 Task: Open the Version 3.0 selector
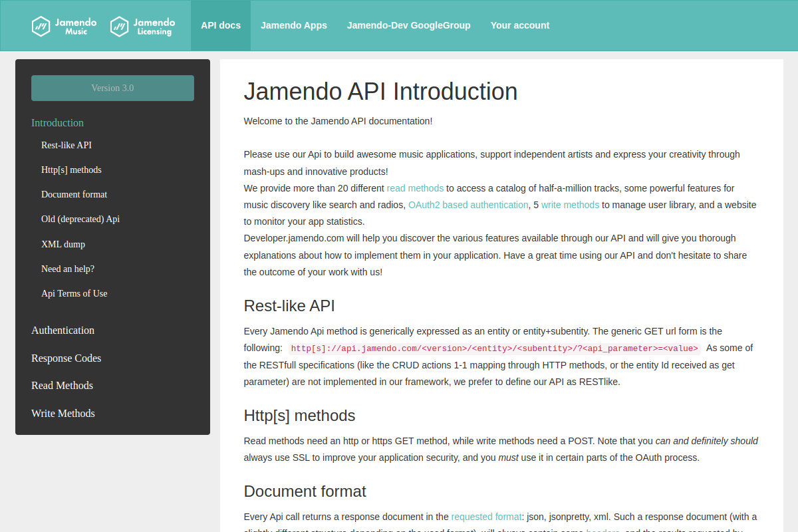pos(112,88)
